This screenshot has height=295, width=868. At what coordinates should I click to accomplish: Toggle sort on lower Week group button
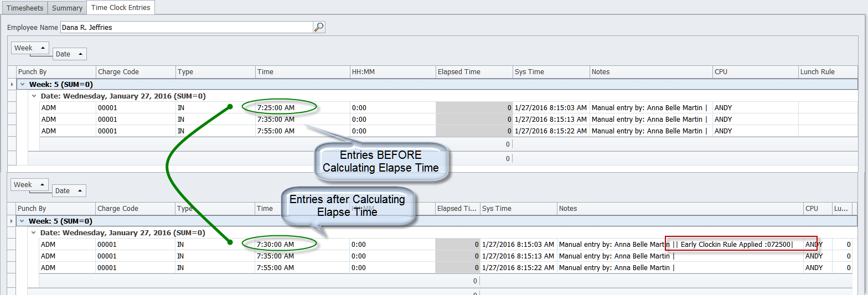30,185
